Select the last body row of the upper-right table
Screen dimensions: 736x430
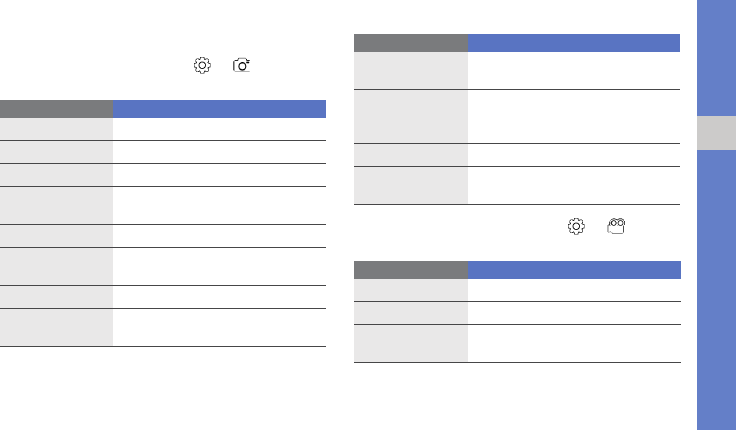pyautogui.click(x=517, y=185)
